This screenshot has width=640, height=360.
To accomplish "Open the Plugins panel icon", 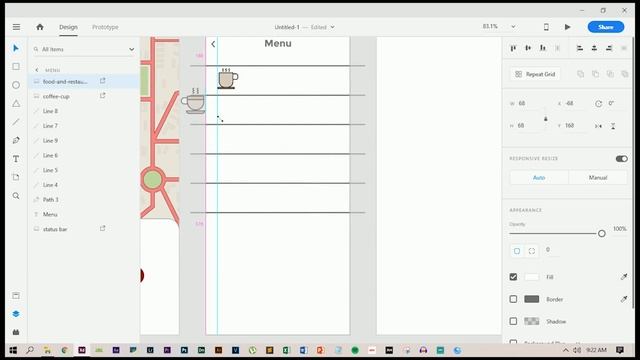I will 16,332.
